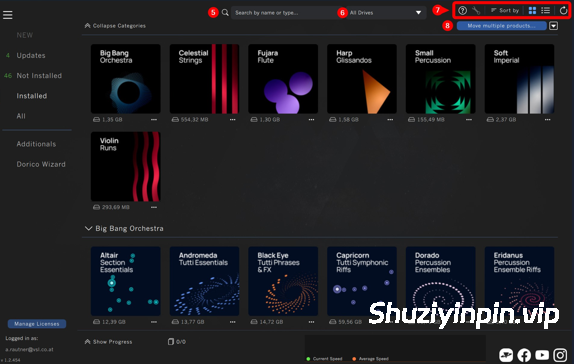Open three-dot menu under Celestial Strings
Image resolution: width=574 pixels, height=364 pixels.
(x=232, y=119)
